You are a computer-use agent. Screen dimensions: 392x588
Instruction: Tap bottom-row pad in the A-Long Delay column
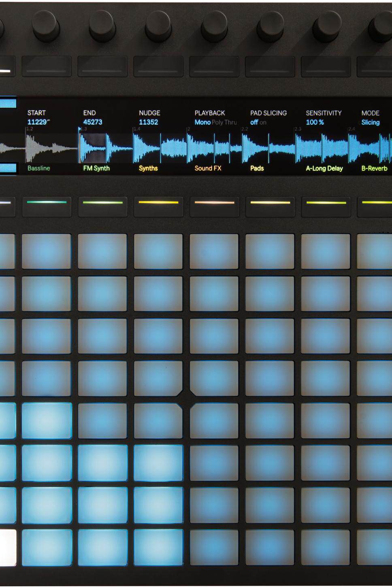click(x=326, y=547)
